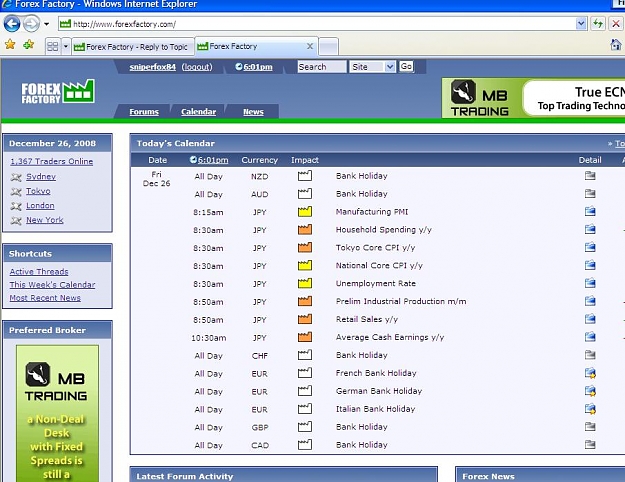Viewport: 625px width, 482px height.
Task: Expand the address bar history dropdown
Action: pos(581,24)
